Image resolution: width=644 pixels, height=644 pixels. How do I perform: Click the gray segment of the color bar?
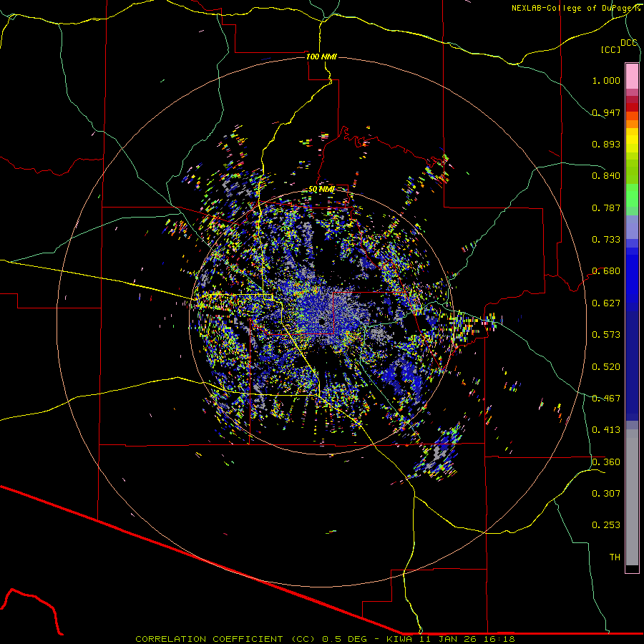[x=632, y=497]
